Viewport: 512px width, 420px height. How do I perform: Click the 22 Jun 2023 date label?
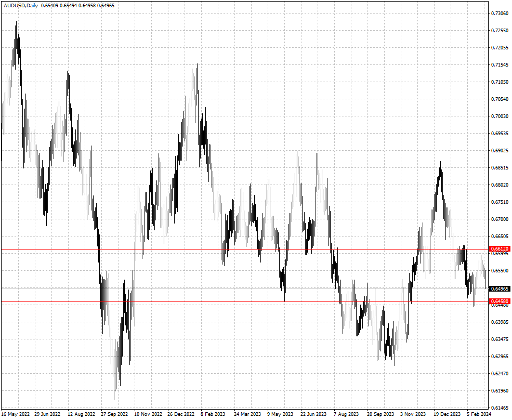(313, 414)
